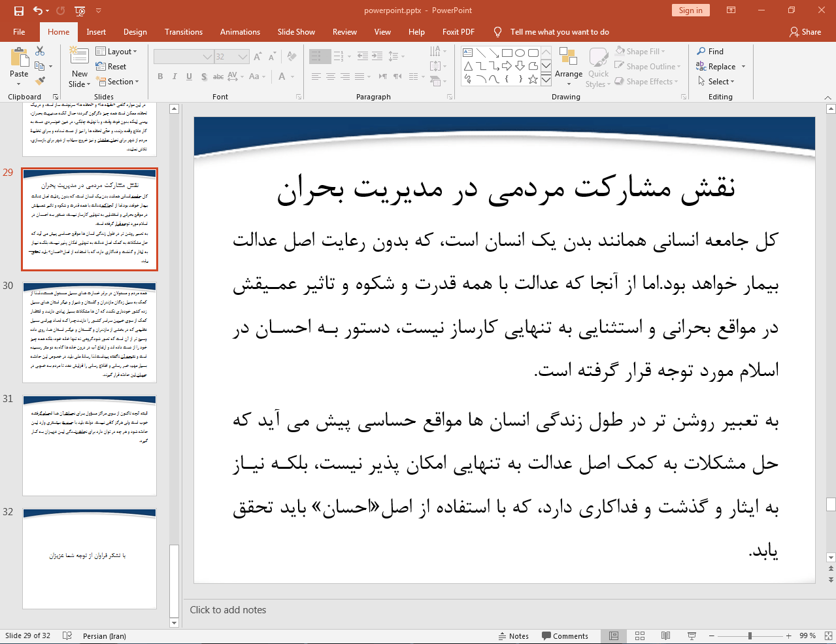The width and height of the screenshot is (836, 644).
Task: Click Find in Editing group
Action: click(711, 52)
